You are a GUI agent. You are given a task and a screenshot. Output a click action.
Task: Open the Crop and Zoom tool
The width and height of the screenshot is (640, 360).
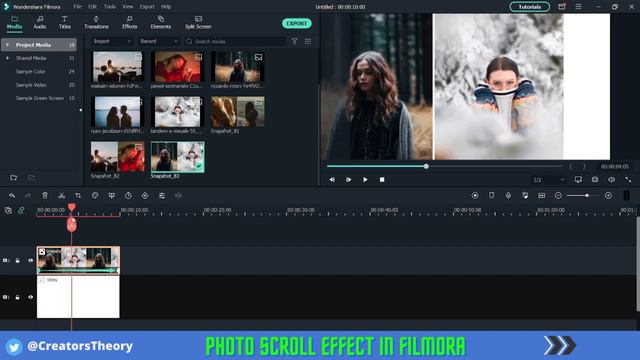pyautogui.click(x=78, y=196)
